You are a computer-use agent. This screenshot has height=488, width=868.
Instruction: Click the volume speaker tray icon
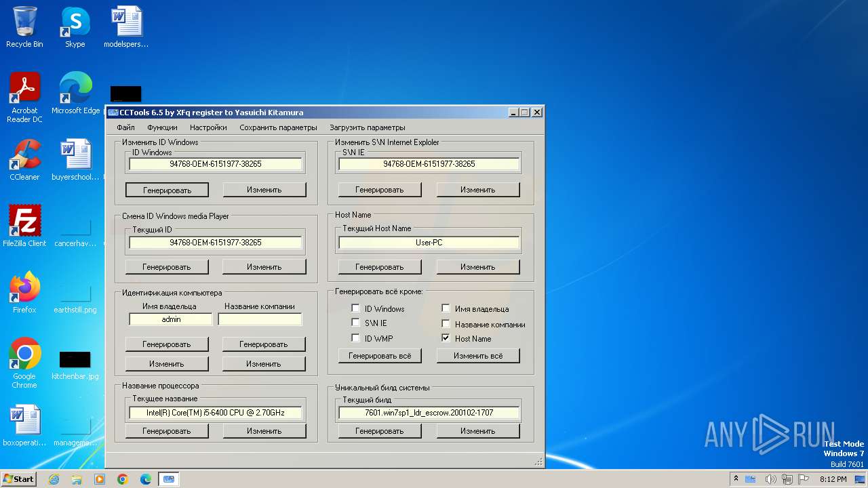(771, 479)
